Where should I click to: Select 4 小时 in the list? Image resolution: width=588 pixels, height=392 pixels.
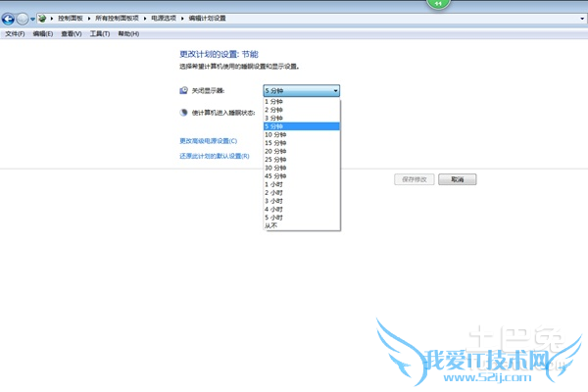point(302,210)
